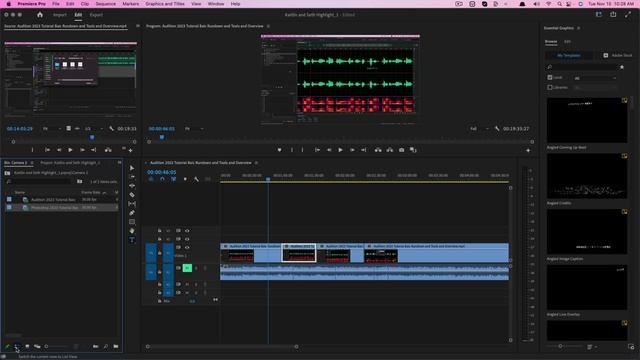
Task: Go to In point in Program monitor
Action: coord(317,150)
